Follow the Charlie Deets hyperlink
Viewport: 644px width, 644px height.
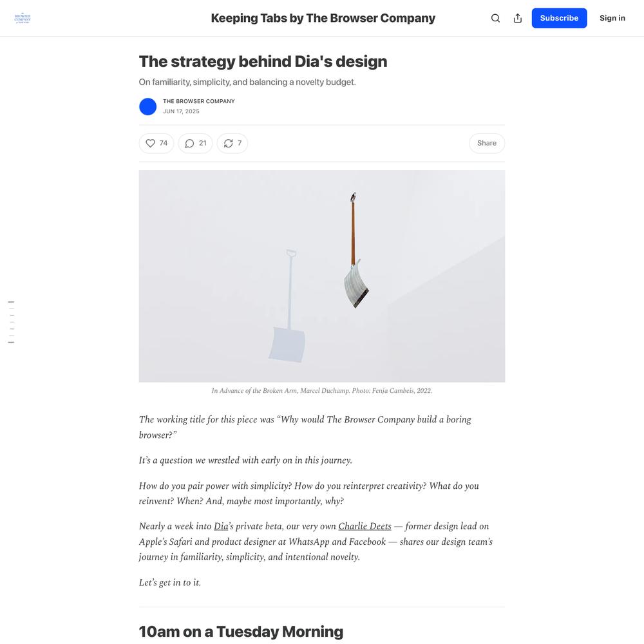point(365,526)
